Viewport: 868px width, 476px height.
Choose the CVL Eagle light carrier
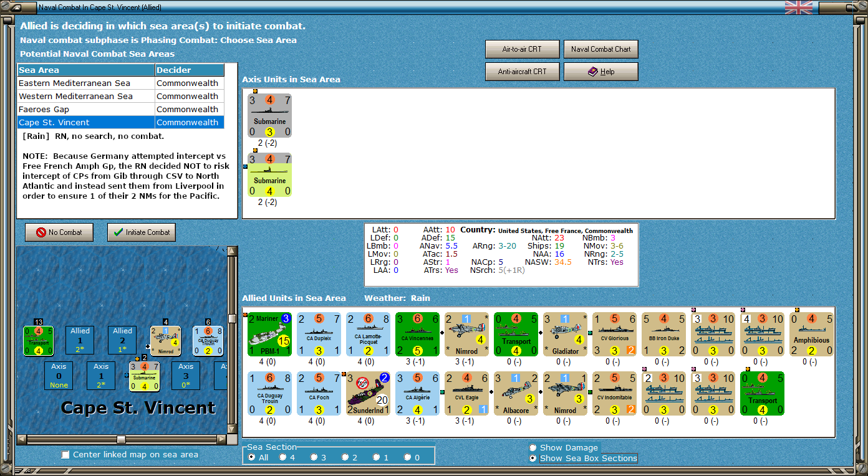[467, 393]
